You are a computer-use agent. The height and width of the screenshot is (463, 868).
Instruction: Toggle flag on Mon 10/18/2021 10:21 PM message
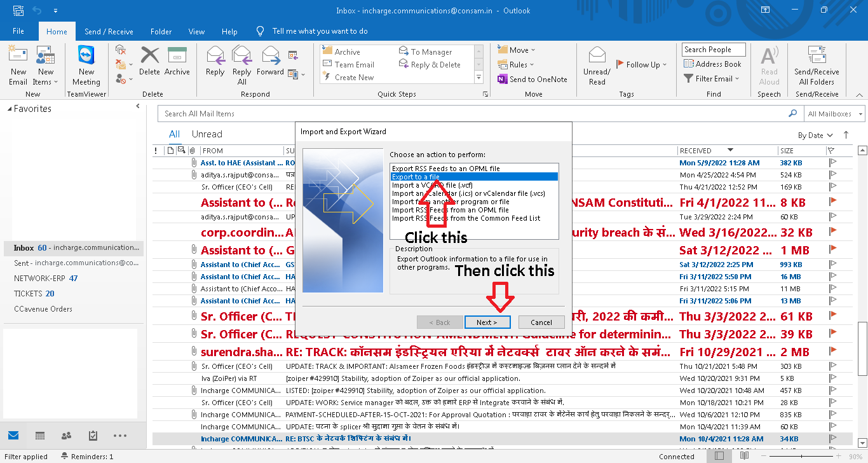point(832,403)
